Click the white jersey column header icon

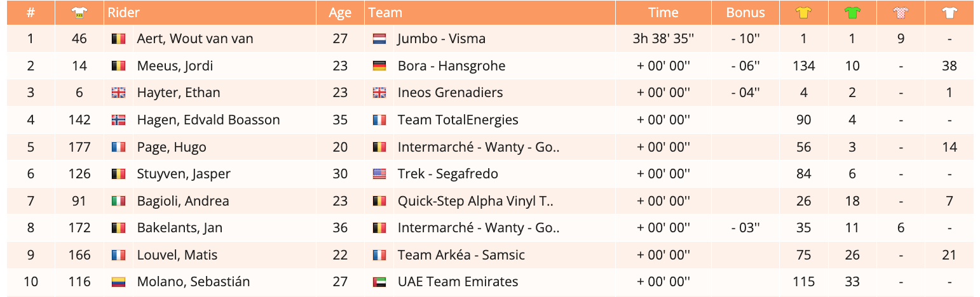(x=949, y=12)
